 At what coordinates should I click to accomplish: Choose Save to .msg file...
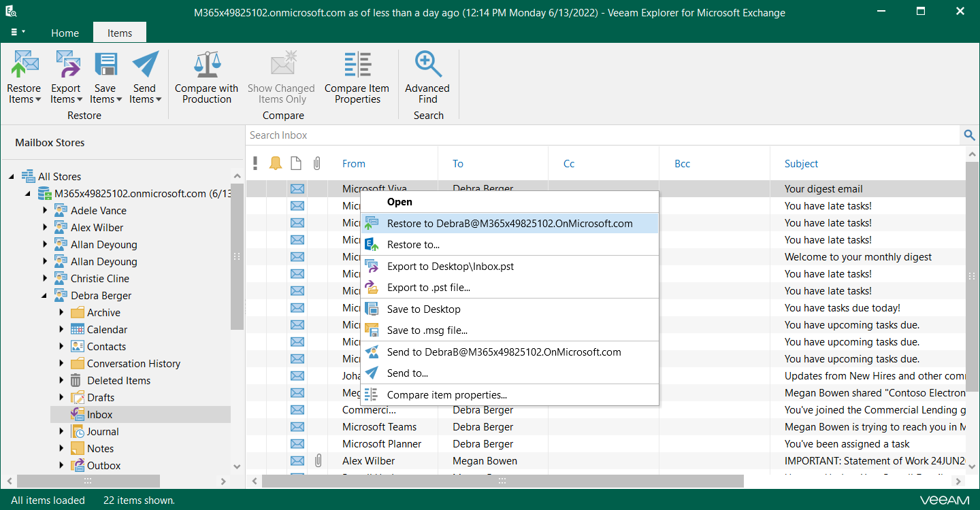click(x=510, y=330)
